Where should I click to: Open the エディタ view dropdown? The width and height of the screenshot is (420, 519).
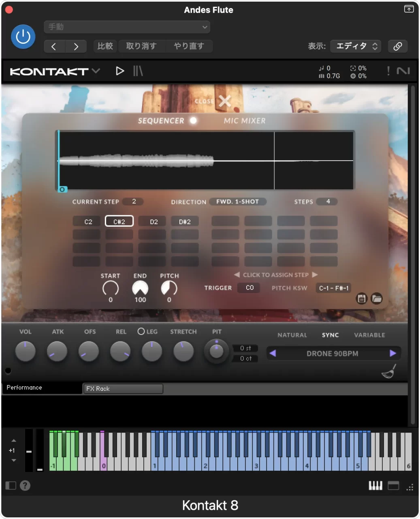pos(356,46)
